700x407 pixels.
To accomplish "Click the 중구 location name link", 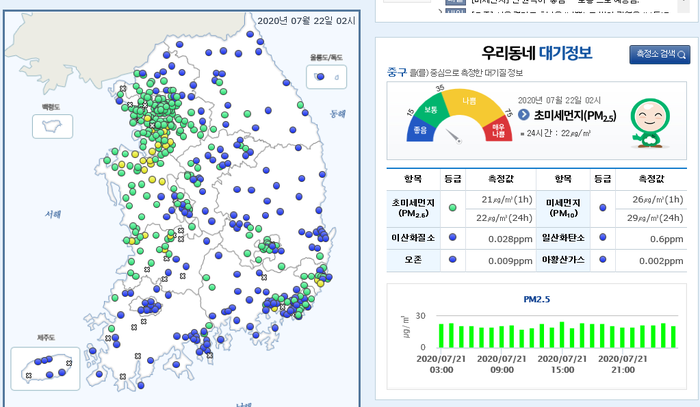I will pos(397,72).
